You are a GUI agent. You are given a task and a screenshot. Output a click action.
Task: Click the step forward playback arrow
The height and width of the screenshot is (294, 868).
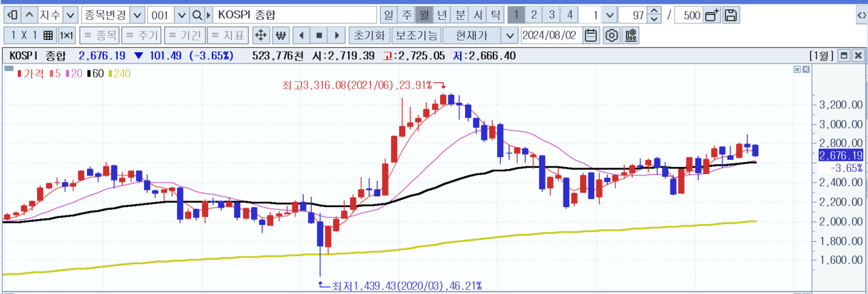pyautogui.click(x=337, y=35)
